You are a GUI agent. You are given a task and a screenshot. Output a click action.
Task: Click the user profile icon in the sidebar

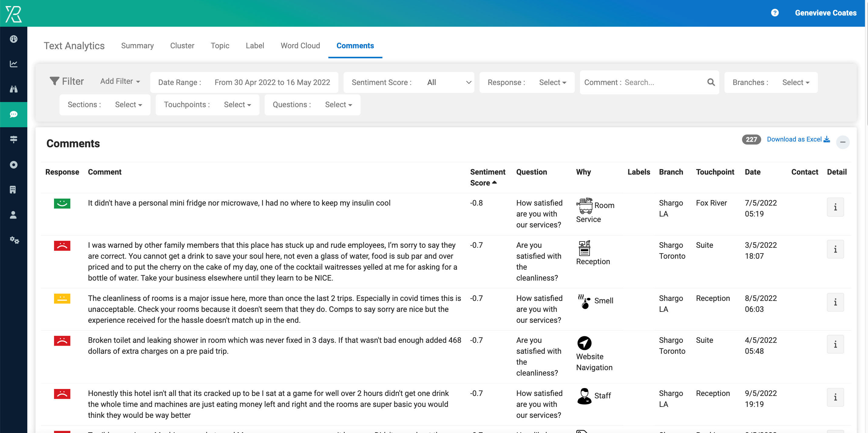pyautogui.click(x=13, y=215)
